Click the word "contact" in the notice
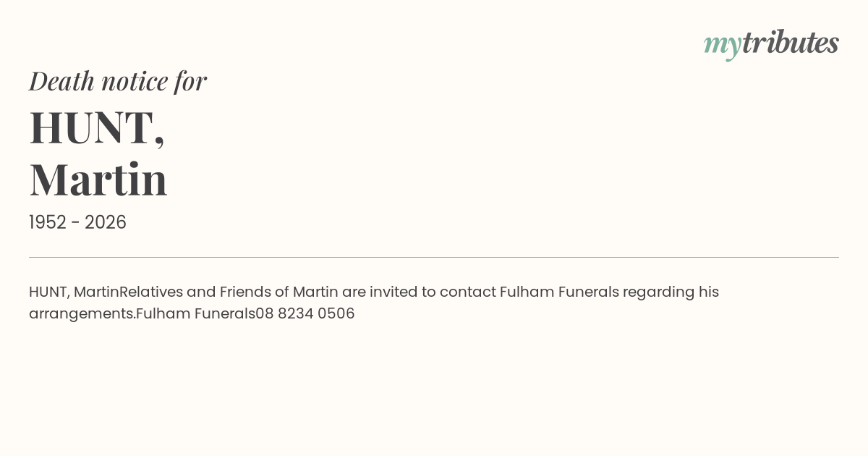This screenshot has width=868, height=456. click(467, 292)
